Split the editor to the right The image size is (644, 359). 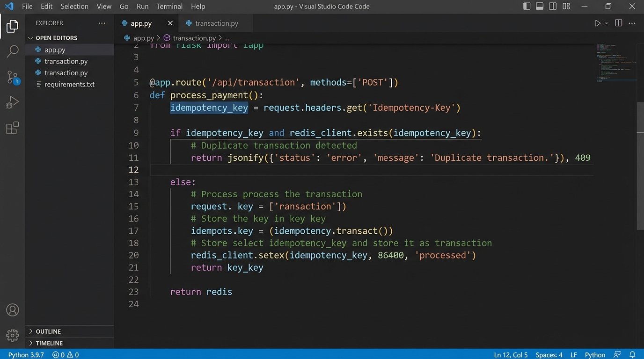pos(618,22)
